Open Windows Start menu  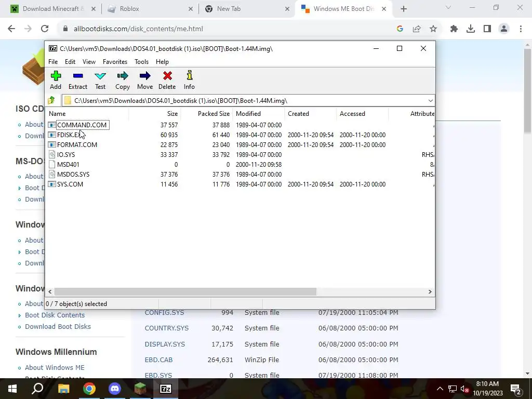(x=12, y=389)
